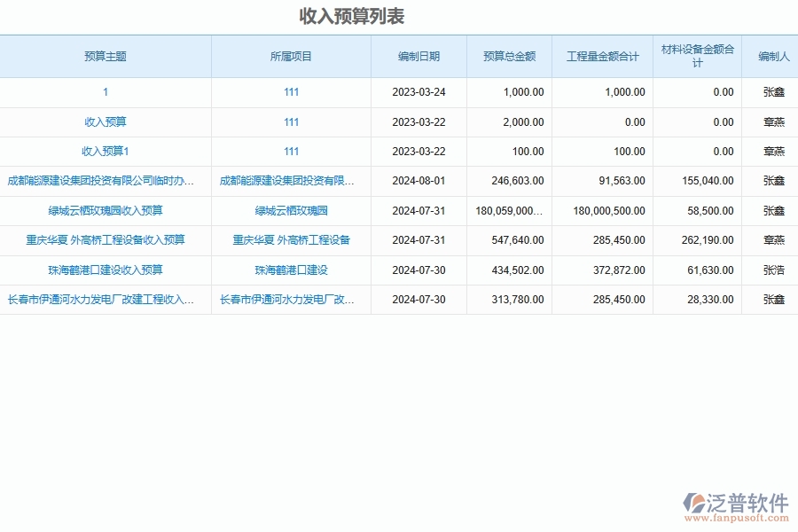This screenshot has width=798, height=532.
Task: Open the 长春市伊通河水力发电厂改建 budget link
Action: point(106,300)
